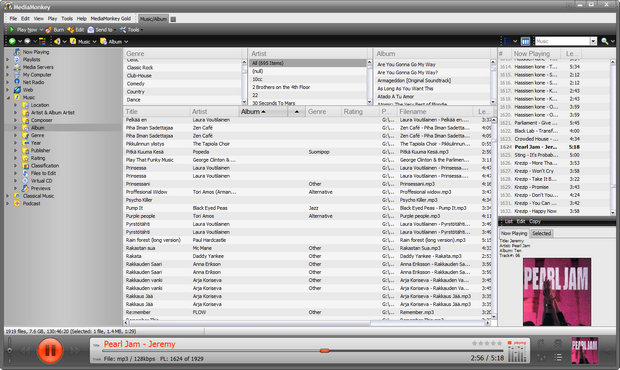Switch to the Now Playing info tab
This screenshot has width=620, height=370.
pos(514,233)
